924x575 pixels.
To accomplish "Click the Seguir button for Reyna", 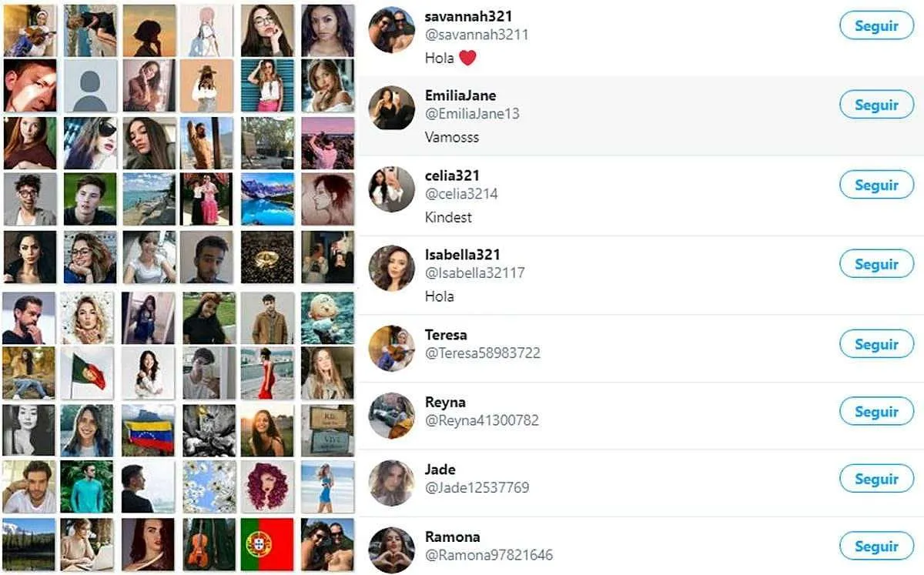I will 876,411.
